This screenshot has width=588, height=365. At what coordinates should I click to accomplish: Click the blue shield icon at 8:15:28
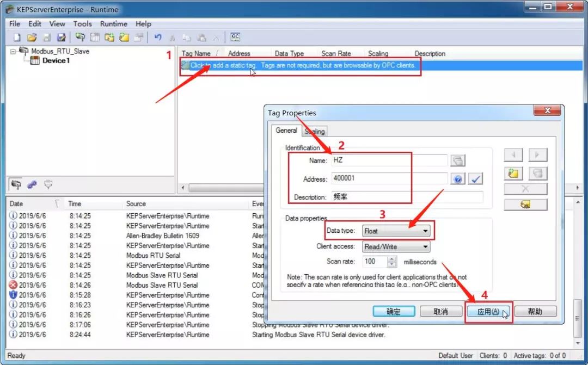coord(13,295)
